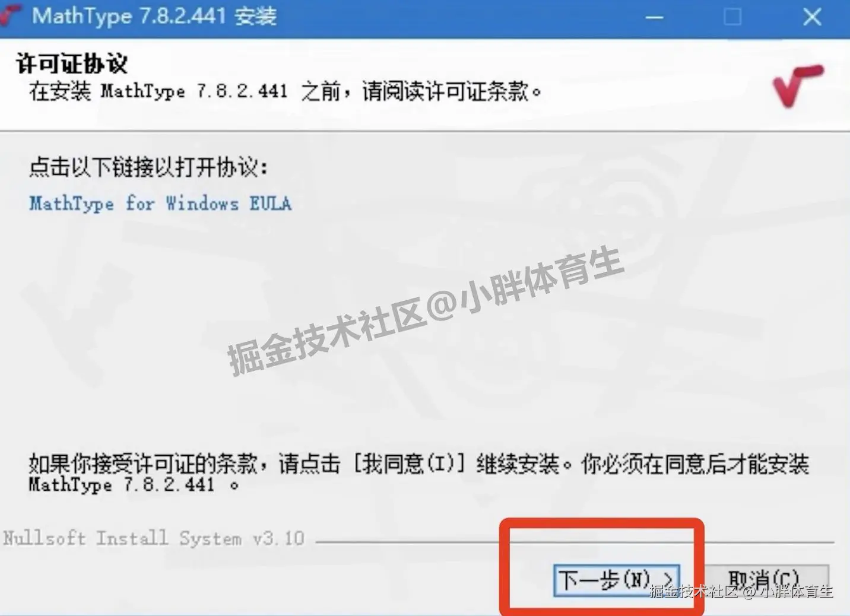Continue with the 下一步(N) button

[x=617, y=580]
